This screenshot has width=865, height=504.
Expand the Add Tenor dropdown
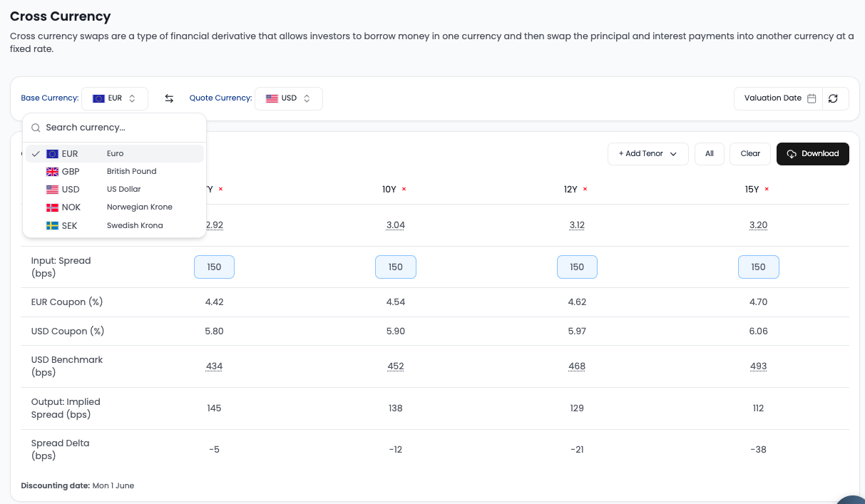tap(648, 154)
